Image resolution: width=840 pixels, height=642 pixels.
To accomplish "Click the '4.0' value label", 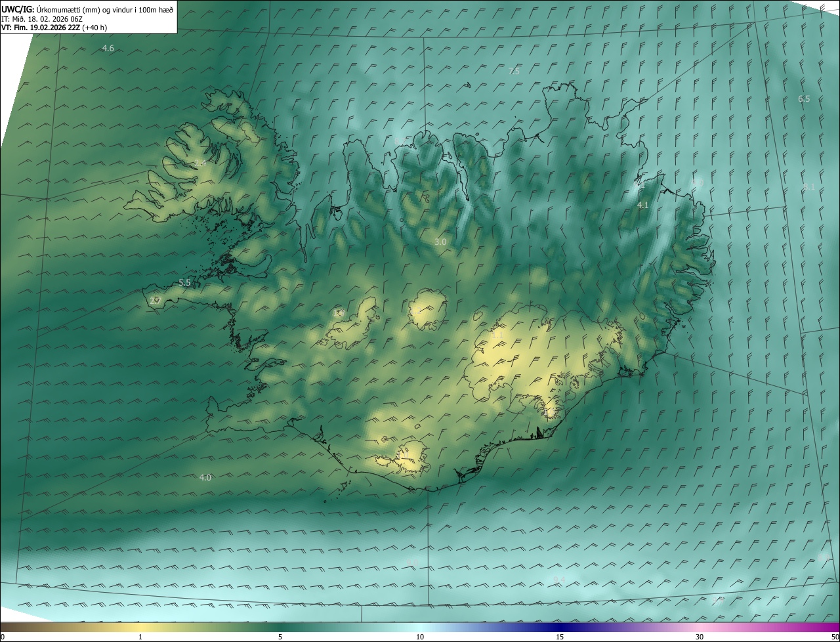I will click(205, 478).
